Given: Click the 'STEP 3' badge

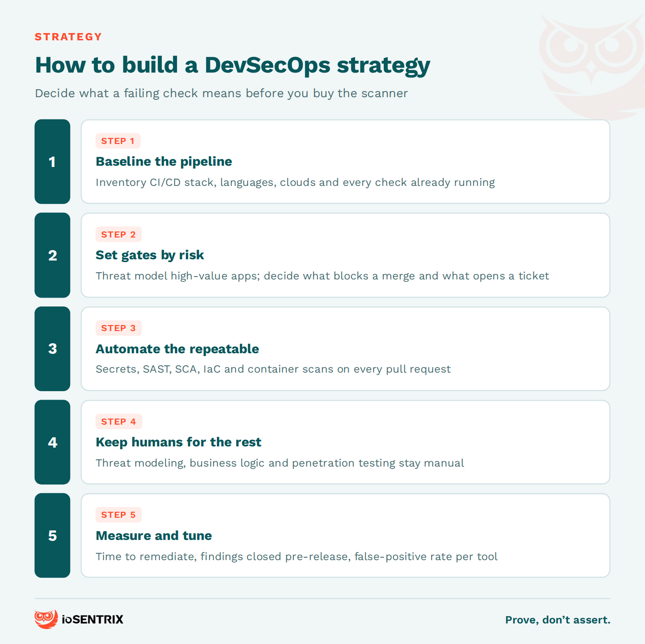Looking at the screenshot, I should tap(119, 328).
